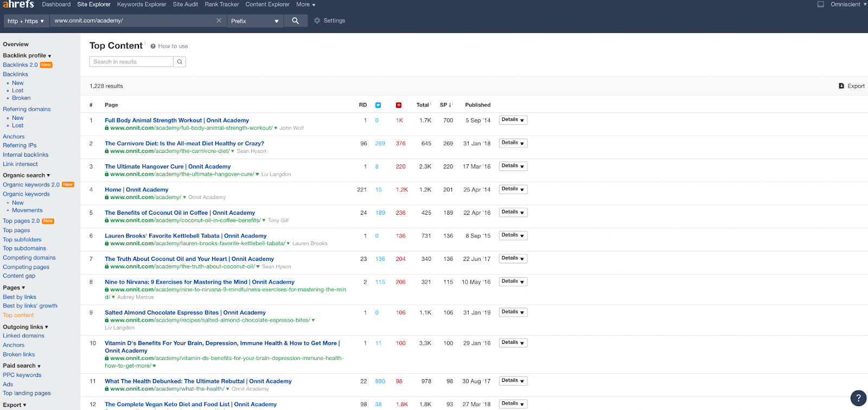Image resolution: width=868 pixels, height=410 pixels.
Task: Open Details dropdown for Ultimate Hangover Cure row
Action: coord(513,166)
